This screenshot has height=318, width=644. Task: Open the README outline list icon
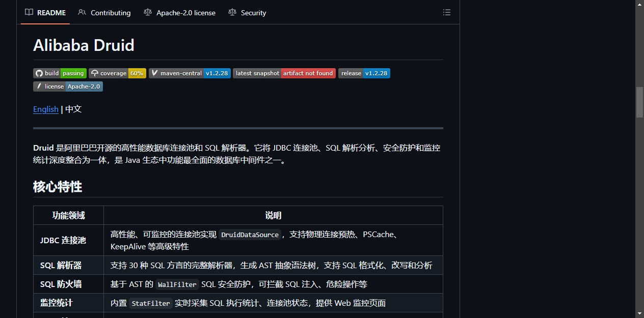pyautogui.click(x=447, y=13)
